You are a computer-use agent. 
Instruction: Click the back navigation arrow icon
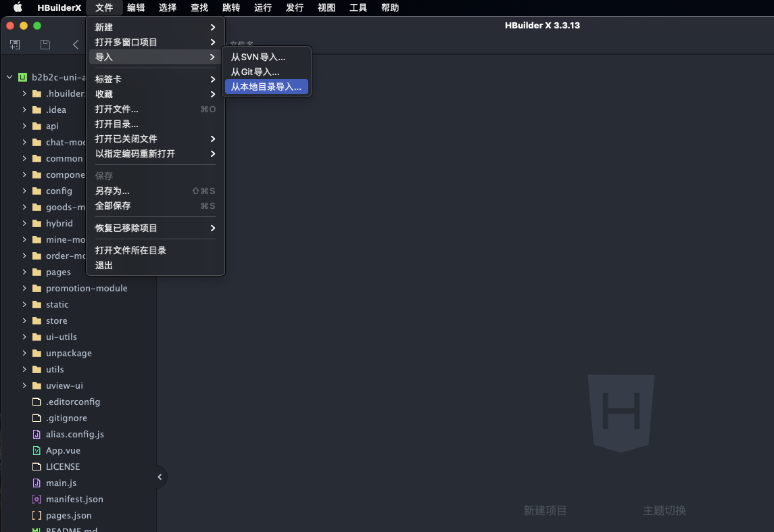[76, 45]
